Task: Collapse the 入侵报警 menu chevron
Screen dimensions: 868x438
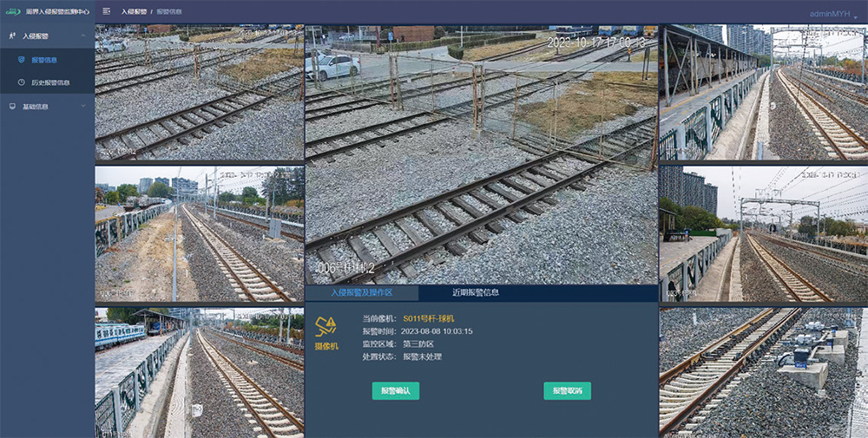Action: [x=83, y=36]
